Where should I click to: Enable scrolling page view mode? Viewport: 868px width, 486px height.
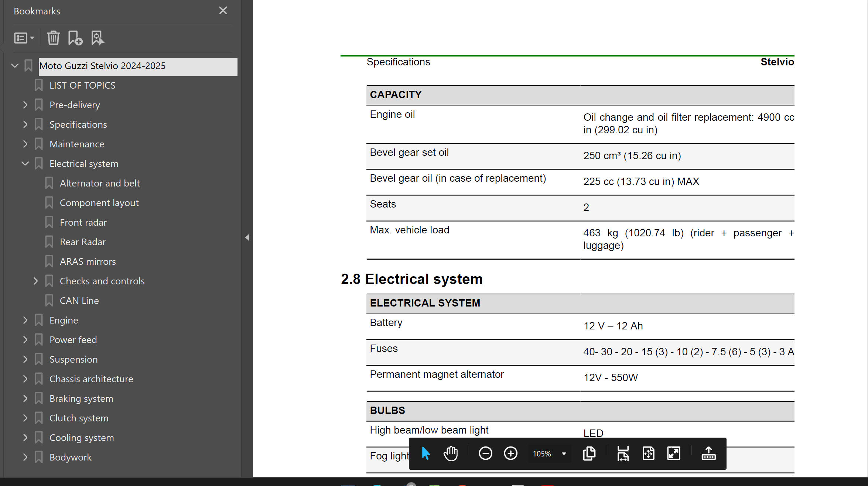(x=623, y=454)
